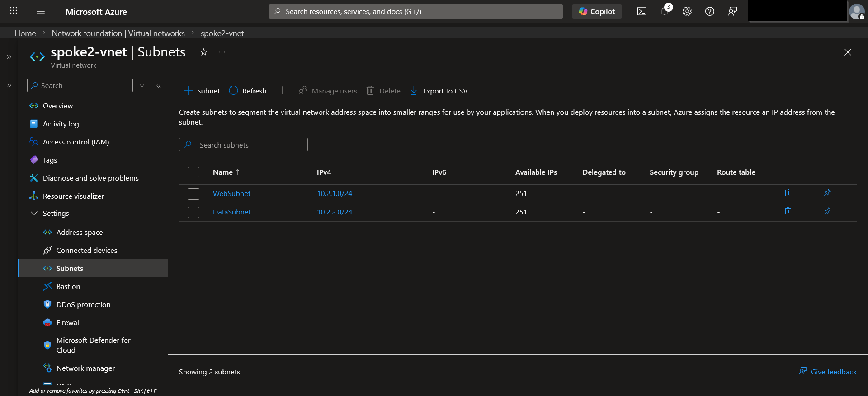
Task: Expand the lower left double-chevron pane
Action: pos(9,85)
